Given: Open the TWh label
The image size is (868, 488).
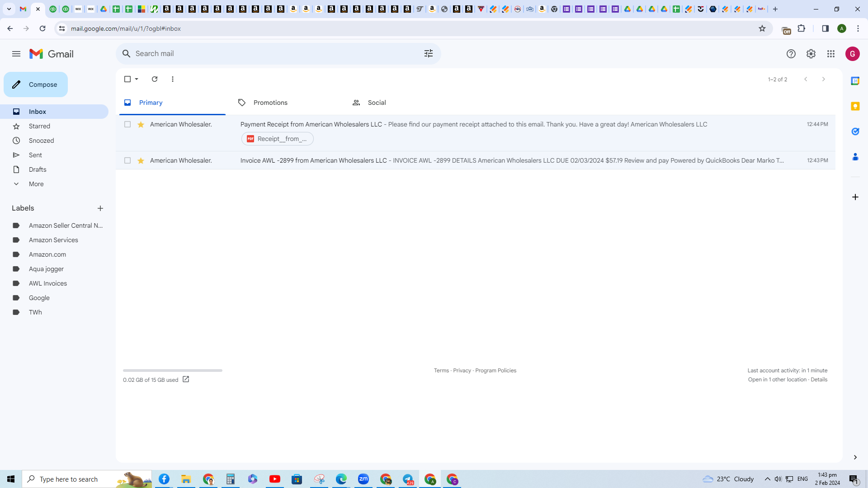Looking at the screenshot, I should (54, 312).
